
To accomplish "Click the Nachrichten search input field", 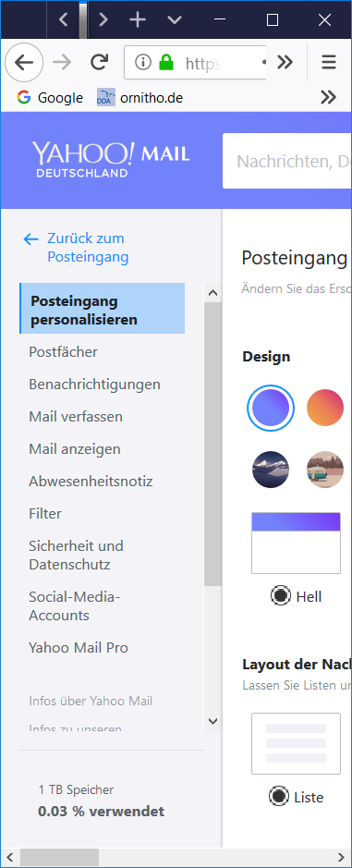I will click(x=287, y=161).
